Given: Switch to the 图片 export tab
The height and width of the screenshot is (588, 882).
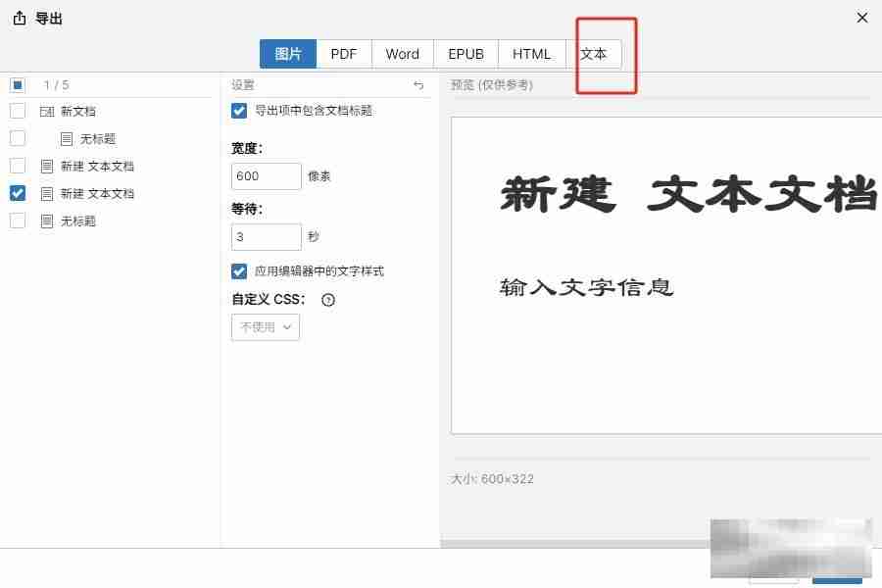Looking at the screenshot, I should [288, 54].
